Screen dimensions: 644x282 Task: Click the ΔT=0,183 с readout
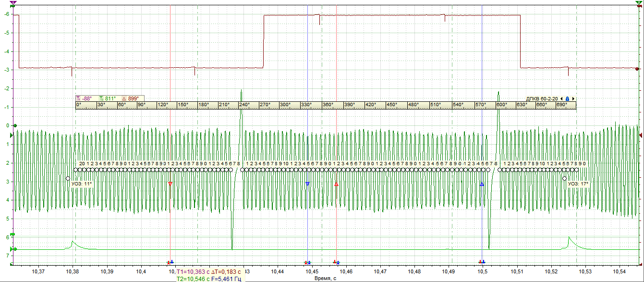point(226,272)
